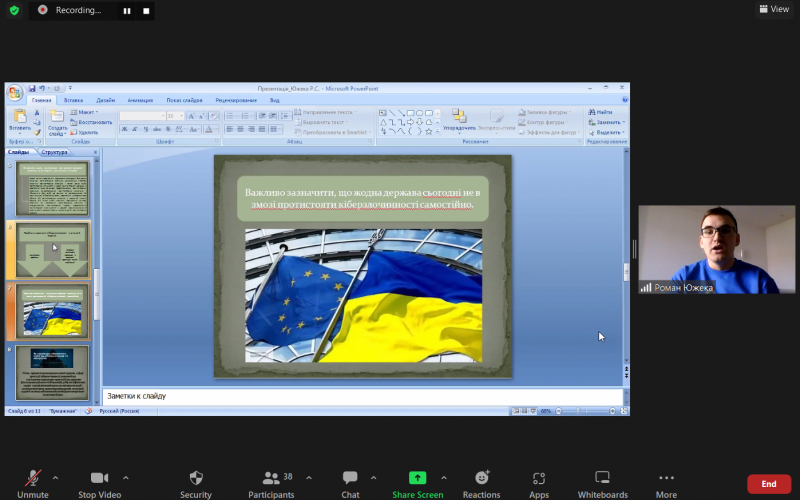Open the Выделить select dropdown
This screenshot has height=500, width=800.
(x=607, y=132)
